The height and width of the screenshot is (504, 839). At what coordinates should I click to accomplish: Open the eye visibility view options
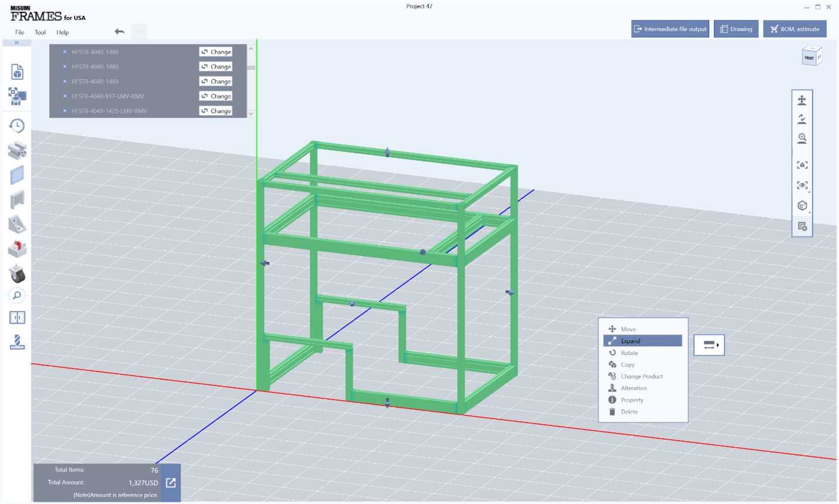click(x=802, y=185)
